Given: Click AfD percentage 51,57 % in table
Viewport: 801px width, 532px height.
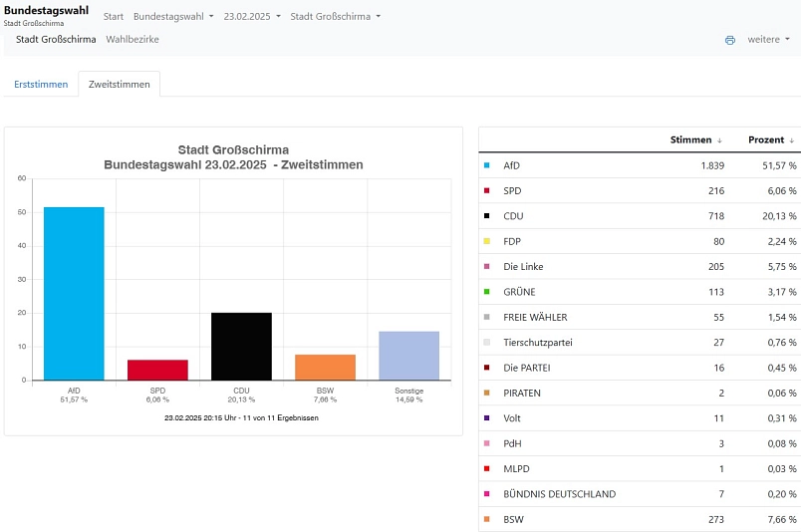Looking at the screenshot, I should pyautogui.click(x=779, y=165).
